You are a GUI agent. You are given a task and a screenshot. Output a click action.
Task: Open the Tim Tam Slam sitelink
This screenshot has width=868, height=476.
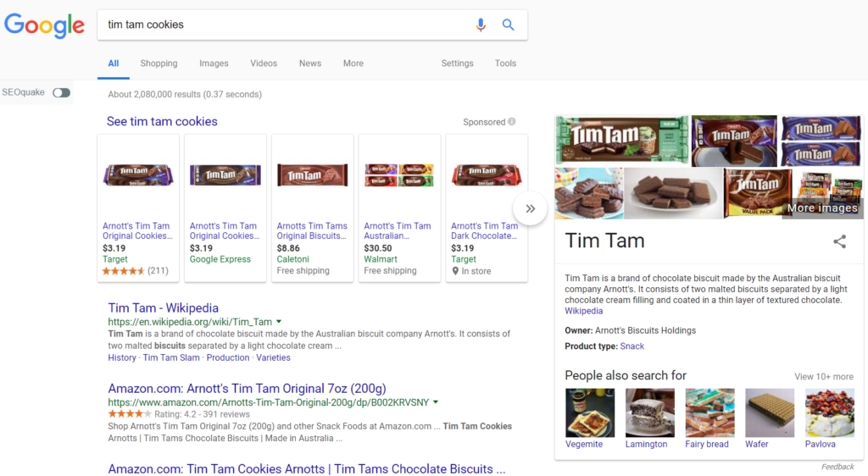[171, 357]
